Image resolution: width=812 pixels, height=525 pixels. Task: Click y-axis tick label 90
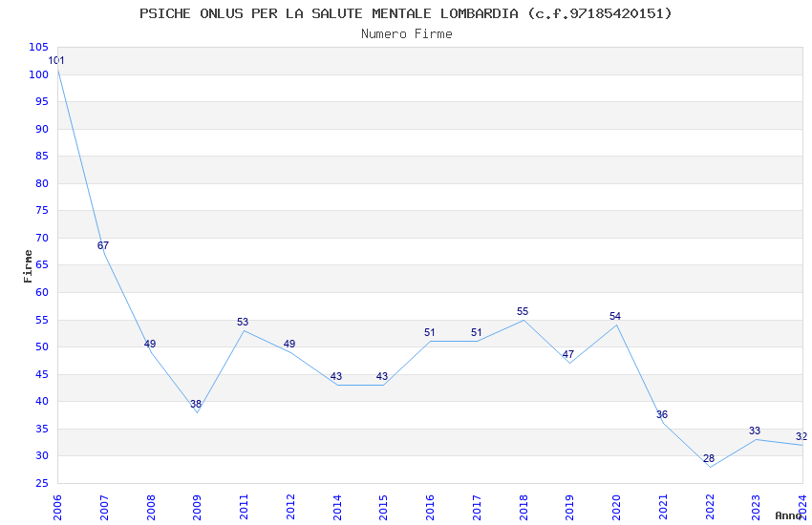(42, 129)
